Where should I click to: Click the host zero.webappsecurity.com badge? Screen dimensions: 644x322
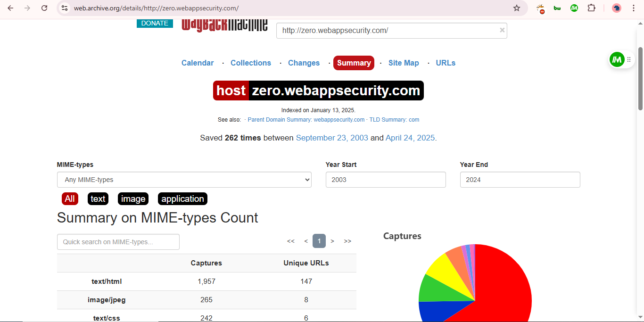(x=318, y=91)
